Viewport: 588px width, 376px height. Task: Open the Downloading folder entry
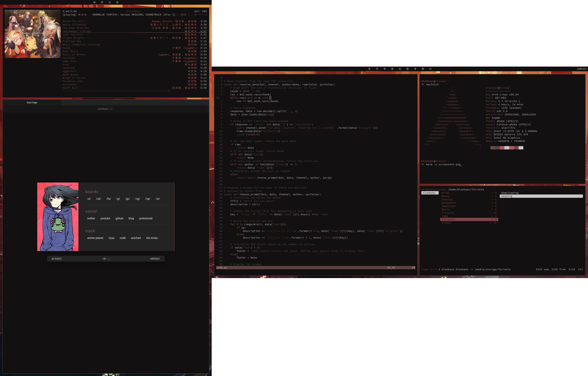click(510, 193)
